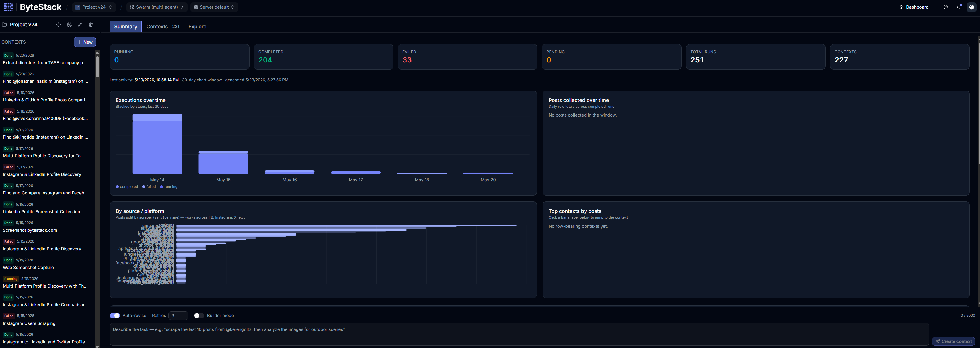
Task: Open project settings gear icon
Action: click(58, 25)
